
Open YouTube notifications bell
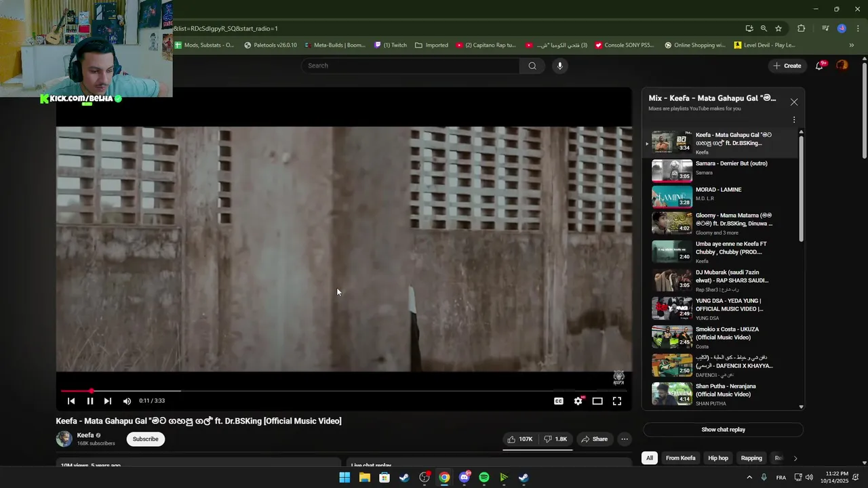tap(819, 66)
